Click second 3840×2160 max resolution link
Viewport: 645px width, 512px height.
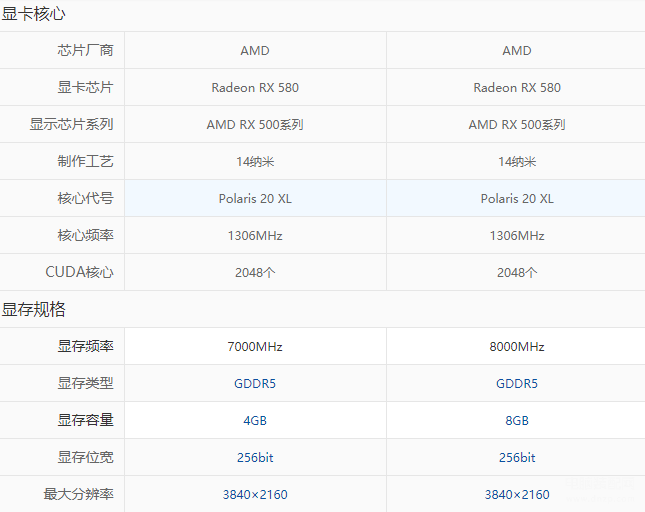coord(517,494)
